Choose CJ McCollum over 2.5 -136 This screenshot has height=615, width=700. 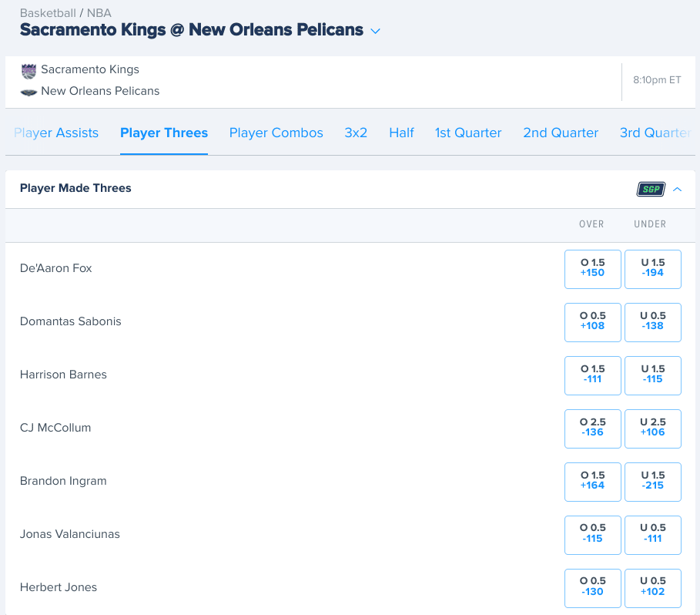point(593,428)
